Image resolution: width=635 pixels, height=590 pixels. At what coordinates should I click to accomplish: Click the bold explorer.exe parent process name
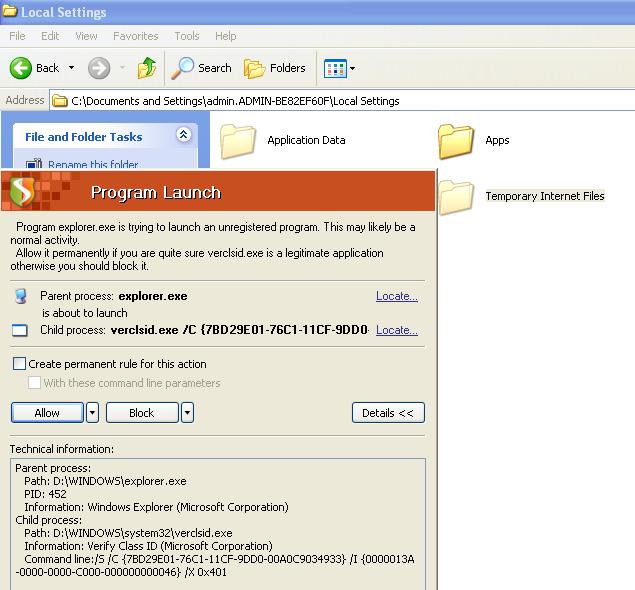tap(153, 296)
